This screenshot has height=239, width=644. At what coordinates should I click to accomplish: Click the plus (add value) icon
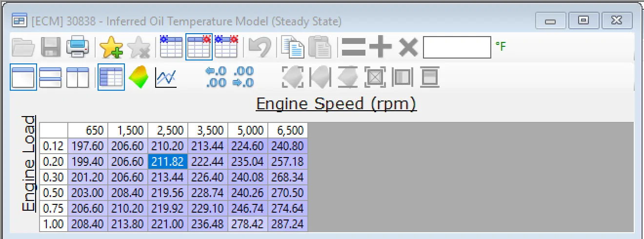[381, 47]
